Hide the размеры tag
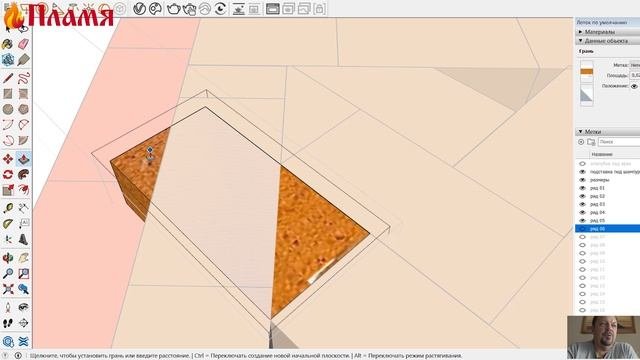 [582, 180]
